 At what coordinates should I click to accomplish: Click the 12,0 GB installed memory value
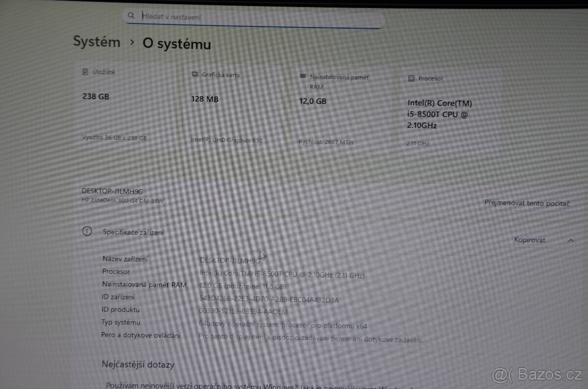tap(312, 101)
